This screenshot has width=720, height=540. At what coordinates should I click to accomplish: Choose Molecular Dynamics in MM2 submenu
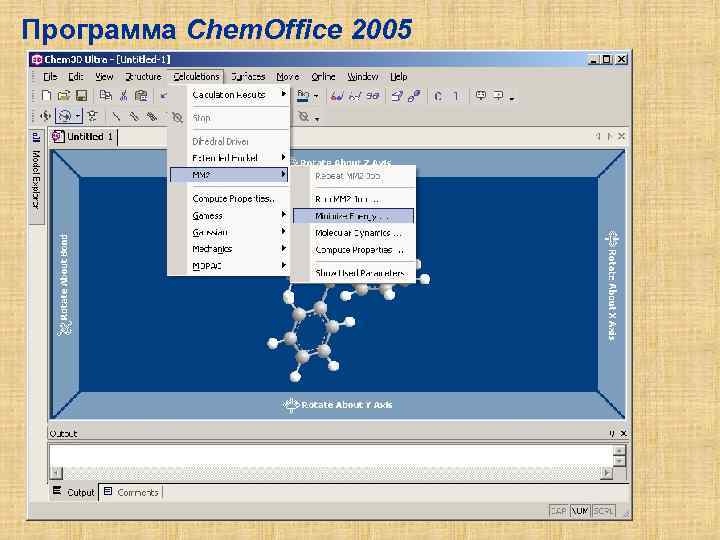[354, 233]
